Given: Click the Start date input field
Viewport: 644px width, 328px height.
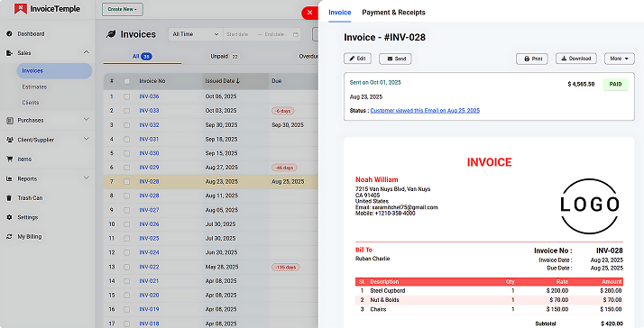Looking at the screenshot, I should point(239,34).
